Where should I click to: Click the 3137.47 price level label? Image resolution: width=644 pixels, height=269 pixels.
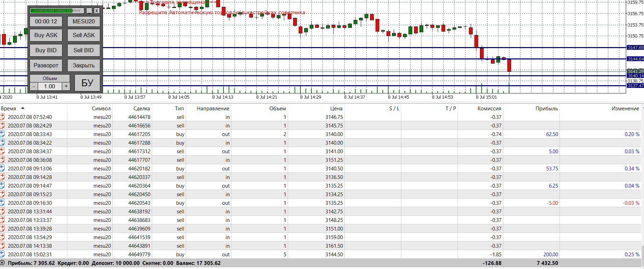point(635,86)
